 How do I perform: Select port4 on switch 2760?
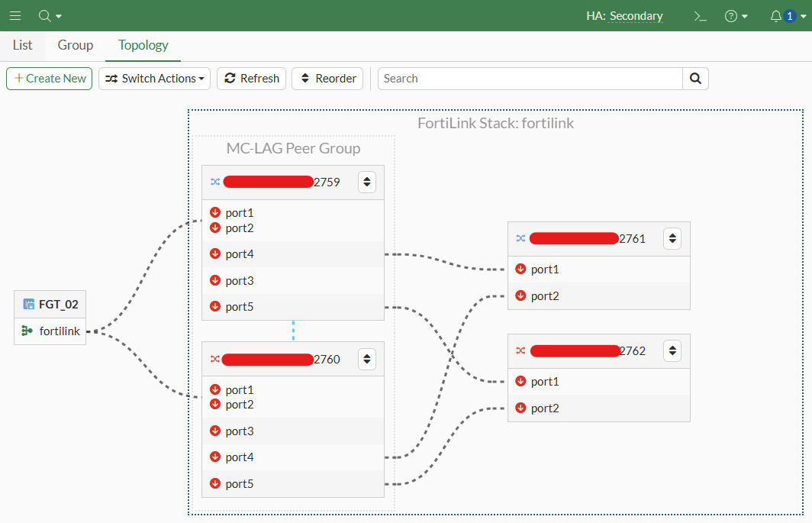293,457
